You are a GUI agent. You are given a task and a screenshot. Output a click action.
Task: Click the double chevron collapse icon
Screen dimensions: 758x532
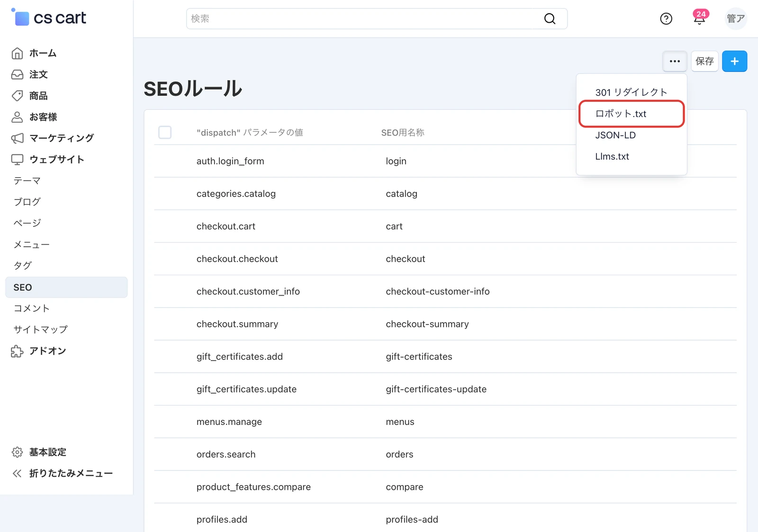point(17,473)
